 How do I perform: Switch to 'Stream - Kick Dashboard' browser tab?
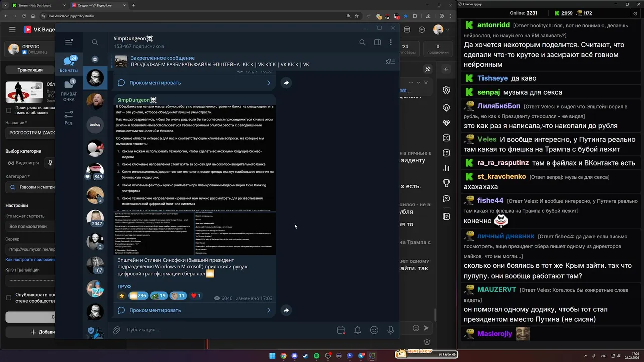pos(38,5)
